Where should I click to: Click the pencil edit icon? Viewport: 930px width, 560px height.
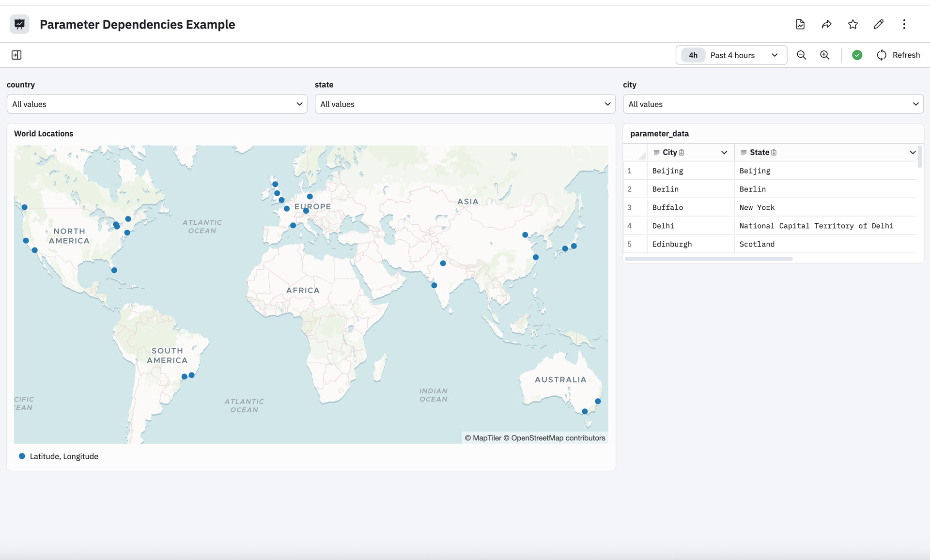click(878, 24)
